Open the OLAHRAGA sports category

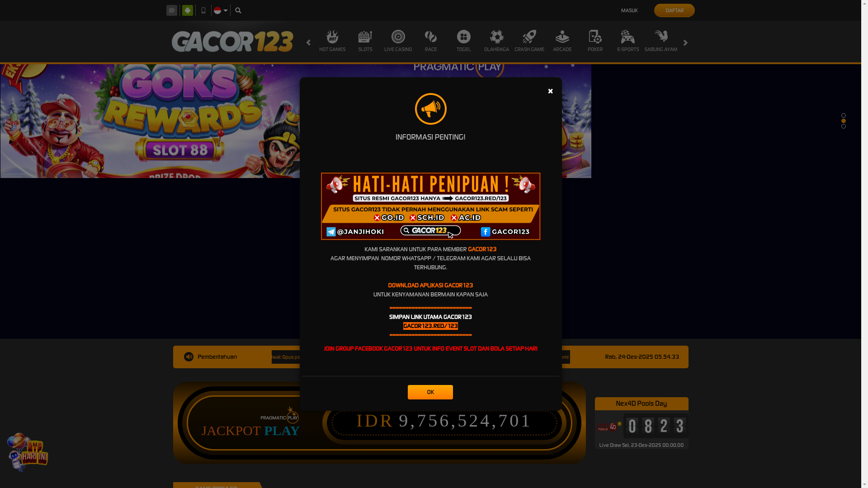496,41
